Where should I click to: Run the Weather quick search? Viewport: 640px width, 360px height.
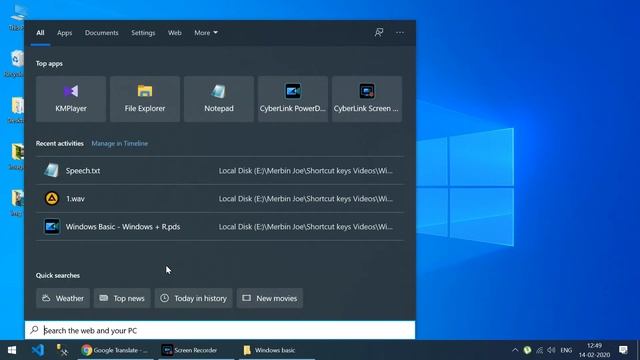(x=63, y=298)
